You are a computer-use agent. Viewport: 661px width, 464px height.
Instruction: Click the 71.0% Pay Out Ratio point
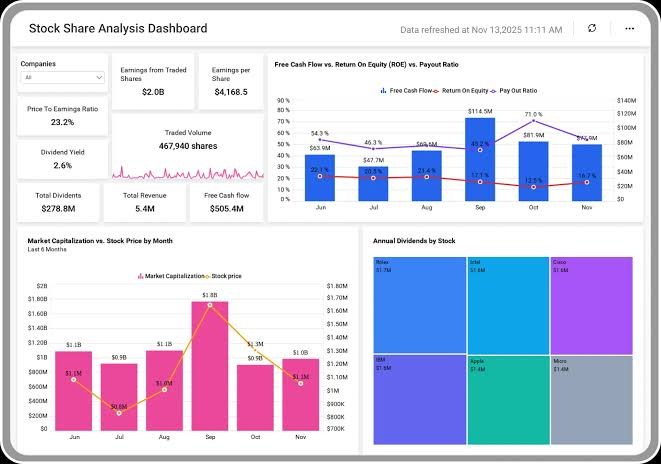pos(534,121)
